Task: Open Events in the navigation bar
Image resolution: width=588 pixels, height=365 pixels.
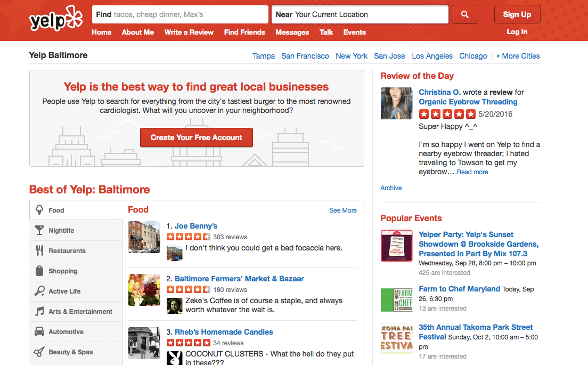Action: [354, 33]
